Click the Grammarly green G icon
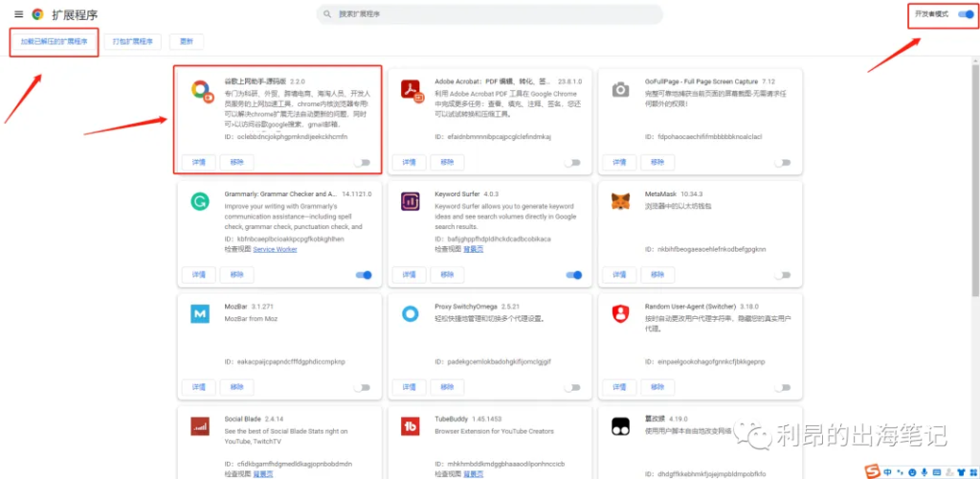This screenshot has height=479, width=980. point(200,202)
